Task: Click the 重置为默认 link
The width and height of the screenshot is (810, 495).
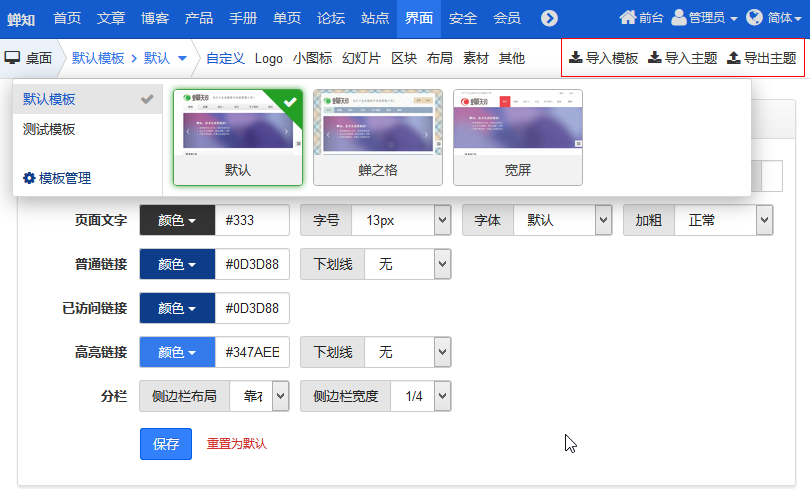Action: tap(237, 444)
